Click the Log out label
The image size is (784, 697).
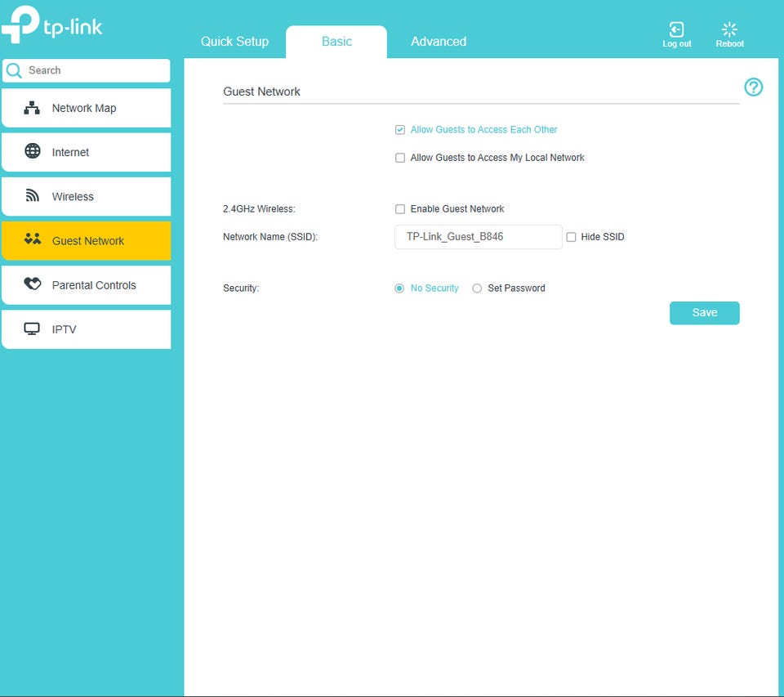pos(676,44)
